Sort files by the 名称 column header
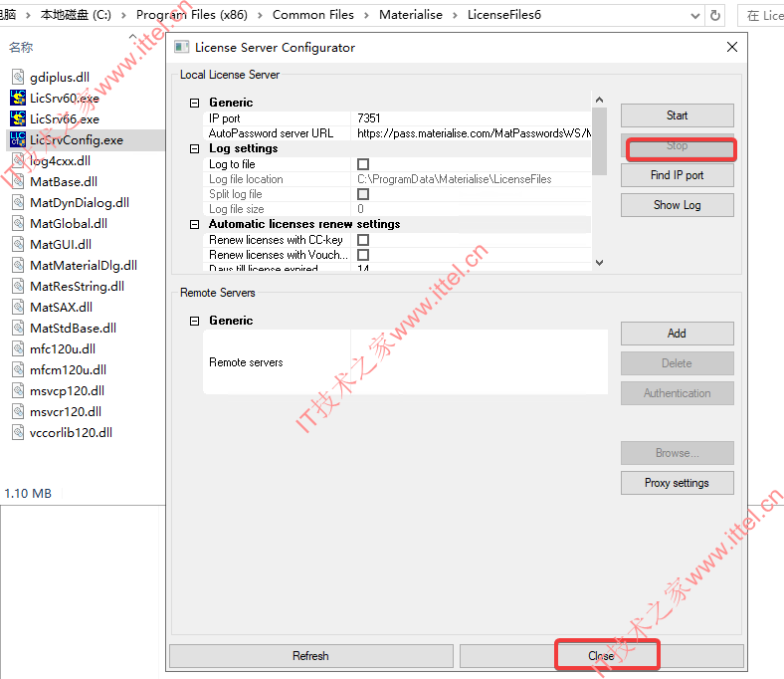Screen dimensions: 784x679 tap(21, 48)
